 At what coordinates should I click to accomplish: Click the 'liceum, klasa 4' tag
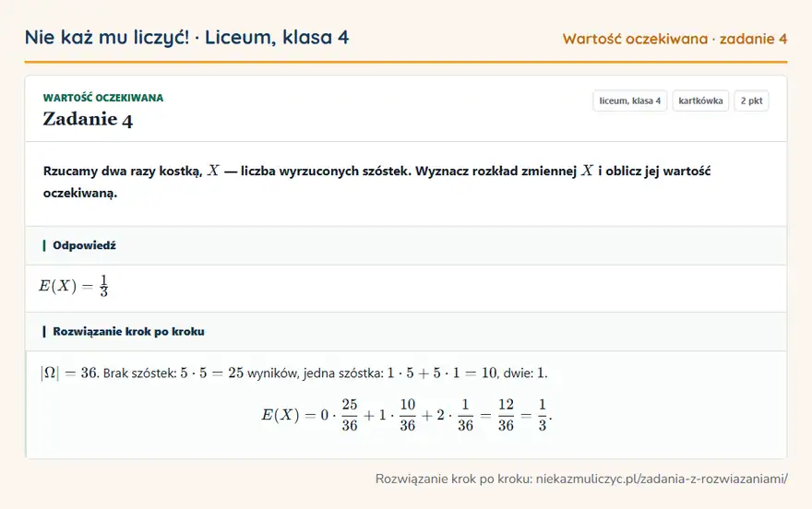coord(629,101)
